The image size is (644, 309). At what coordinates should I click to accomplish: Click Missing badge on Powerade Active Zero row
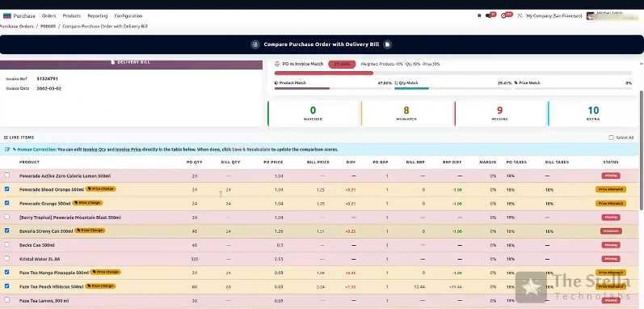(x=611, y=176)
